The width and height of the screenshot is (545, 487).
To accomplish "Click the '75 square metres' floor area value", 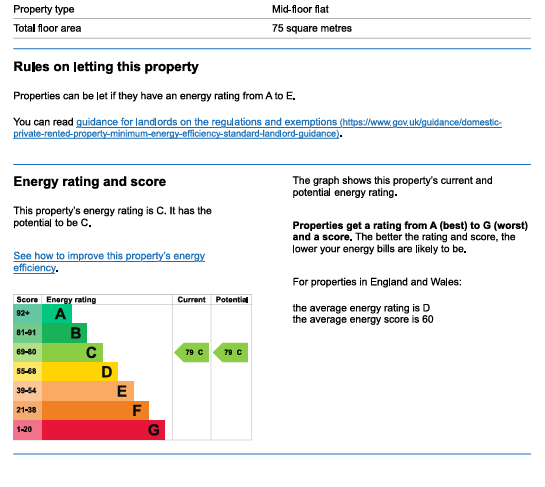I will (x=312, y=28).
